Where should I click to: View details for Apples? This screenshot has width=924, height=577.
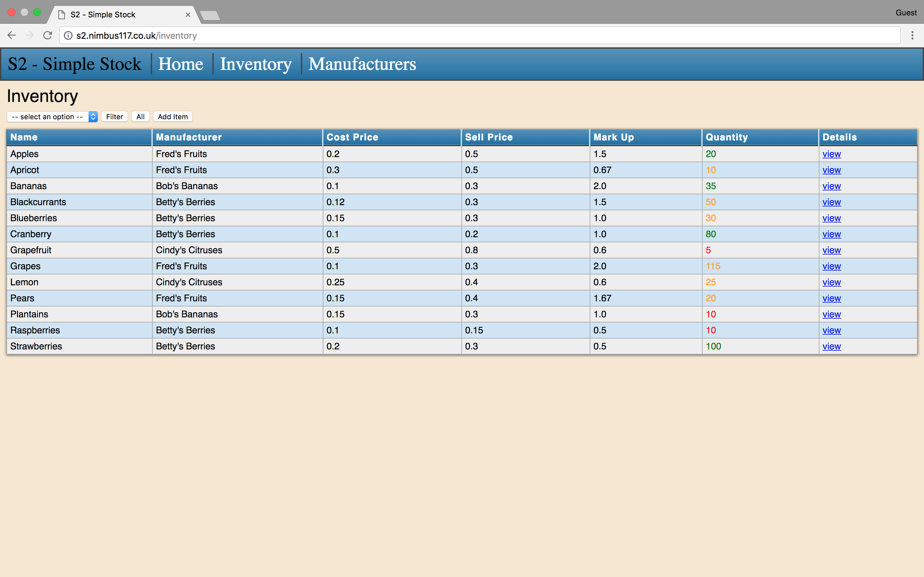[831, 154]
